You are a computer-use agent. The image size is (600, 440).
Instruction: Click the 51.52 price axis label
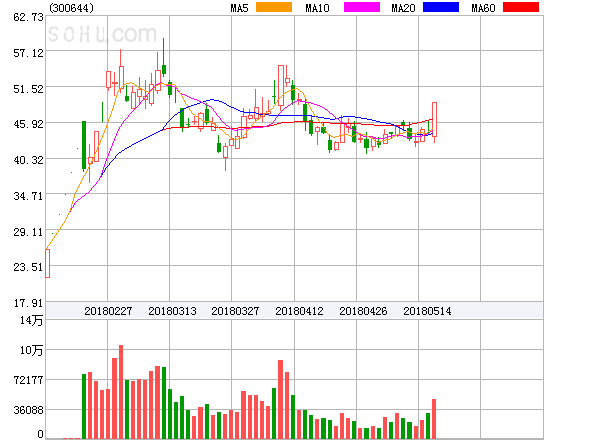click(28, 89)
